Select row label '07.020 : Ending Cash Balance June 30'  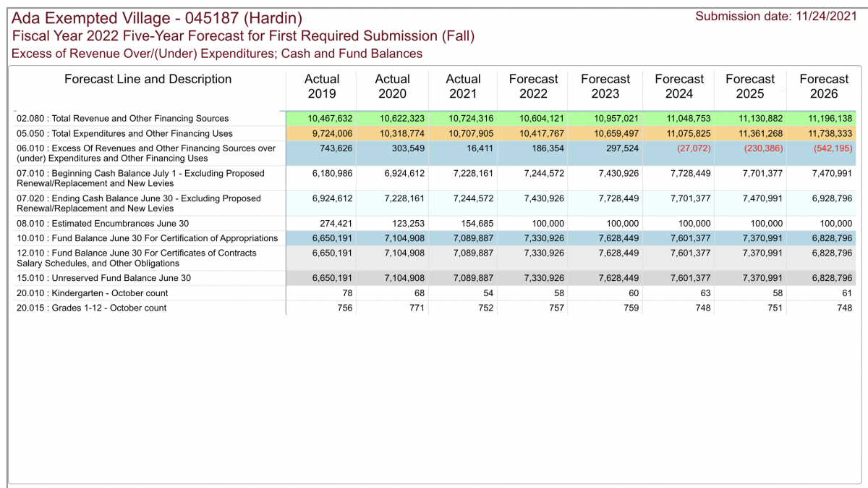139,203
